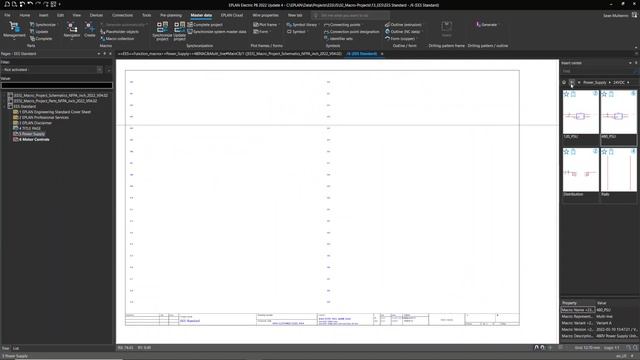
Task: Click Update project icon
Action: click(x=180, y=31)
